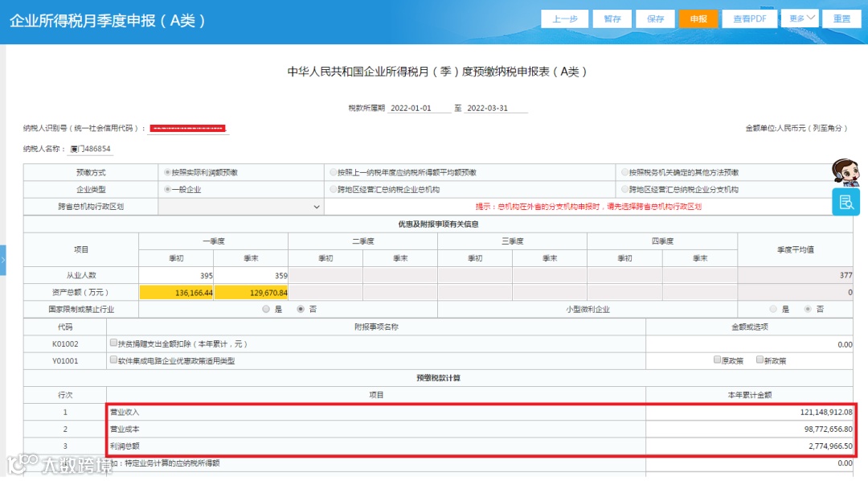Viewport: 868px width, 481px height.
Task: Click the 利润总额 row label
Action: [x=125, y=446]
